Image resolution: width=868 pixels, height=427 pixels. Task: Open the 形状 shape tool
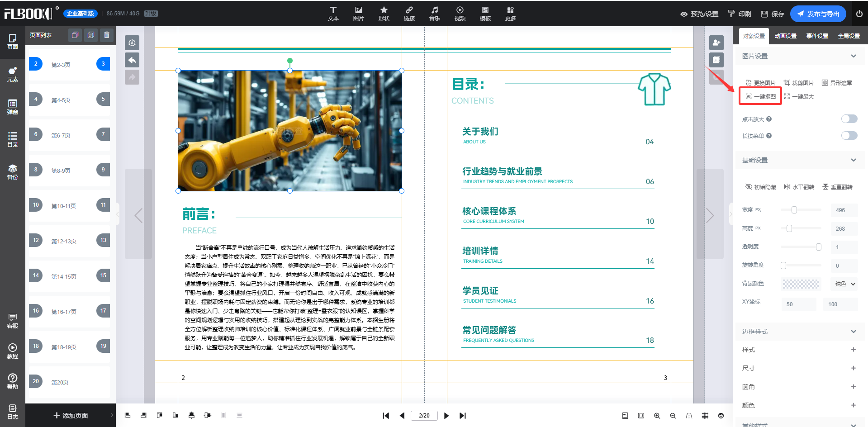pyautogui.click(x=384, y=13)
